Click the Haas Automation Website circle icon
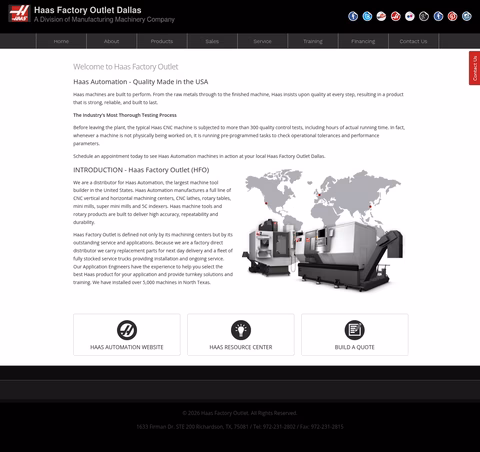 tap(127, 330)
